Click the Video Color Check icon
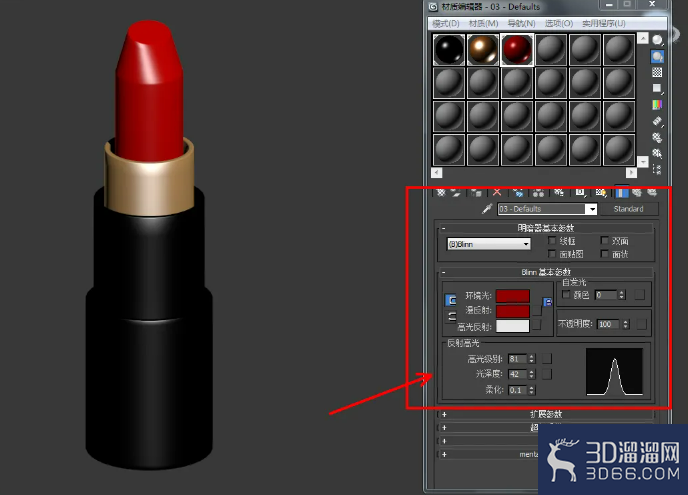This screenshot has height=495, width=688. [657, 104]
